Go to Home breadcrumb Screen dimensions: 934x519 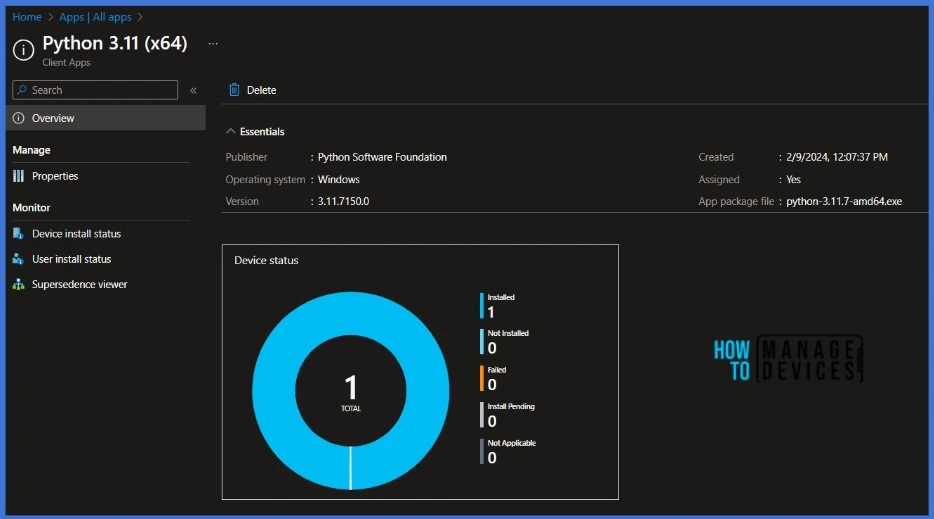(27, 17)
